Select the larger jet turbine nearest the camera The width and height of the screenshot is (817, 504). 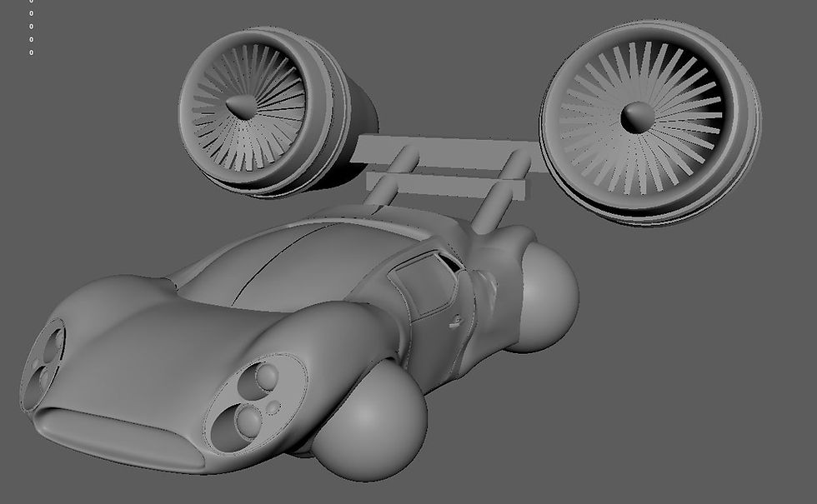click(650, 123)
